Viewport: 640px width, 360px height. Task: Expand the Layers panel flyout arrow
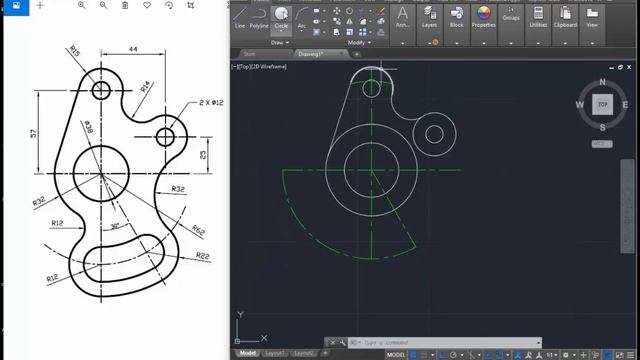[x=429, y=42]
